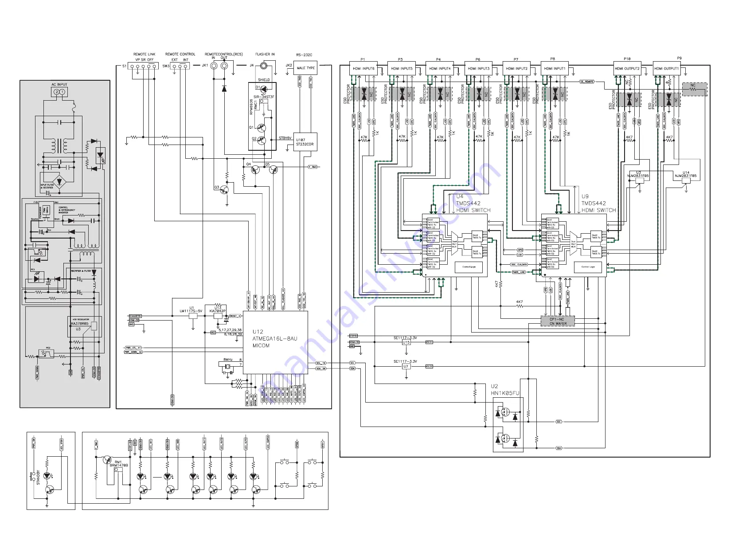Click the P1 connector designator
Image resolution: width=754 pixels, height=560 pixels.
[x=363, y=59]
